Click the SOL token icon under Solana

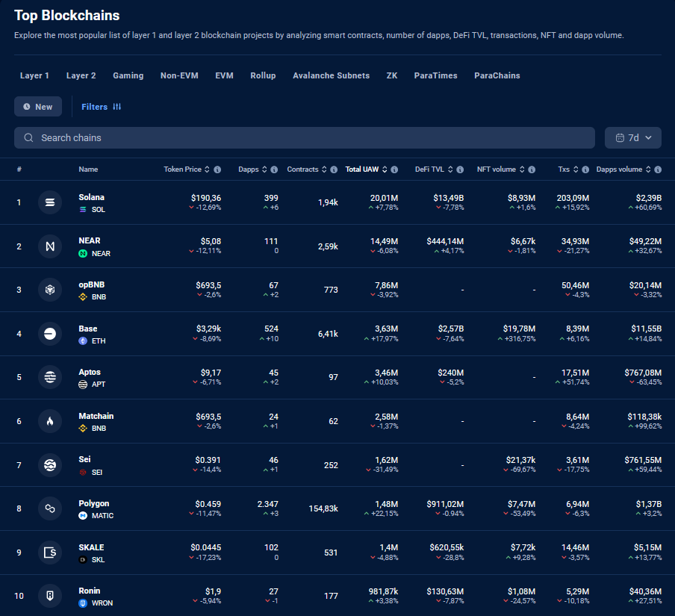click(x=83, y=210)
